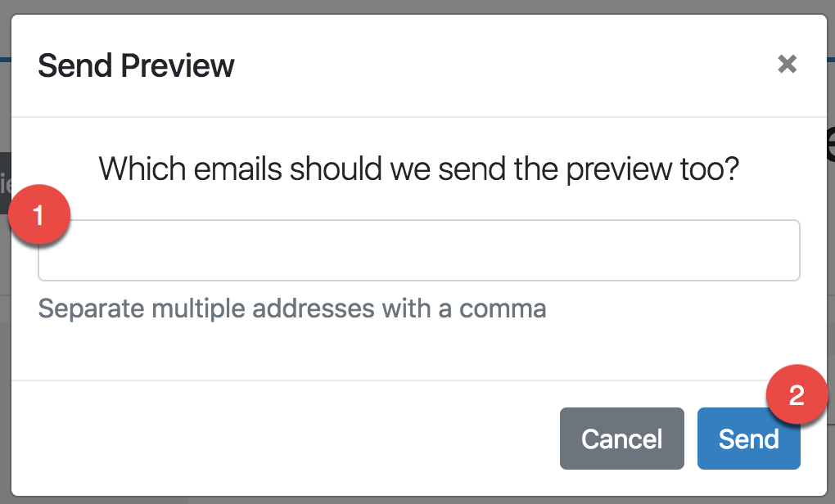Click the comma-separation helper text
This screenshot has height=504, width=835.
click(x=291, y=308)
